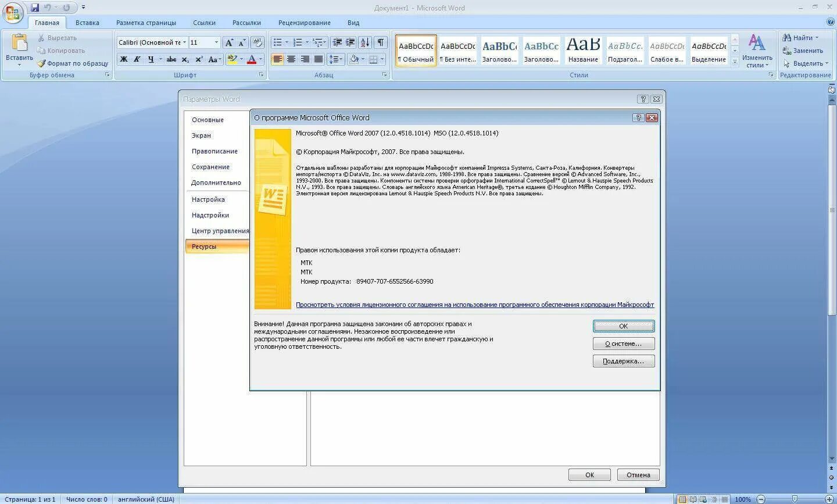Switch to Draft view in status bar
The width and height of the screenshot is (837, 504).
724,499
